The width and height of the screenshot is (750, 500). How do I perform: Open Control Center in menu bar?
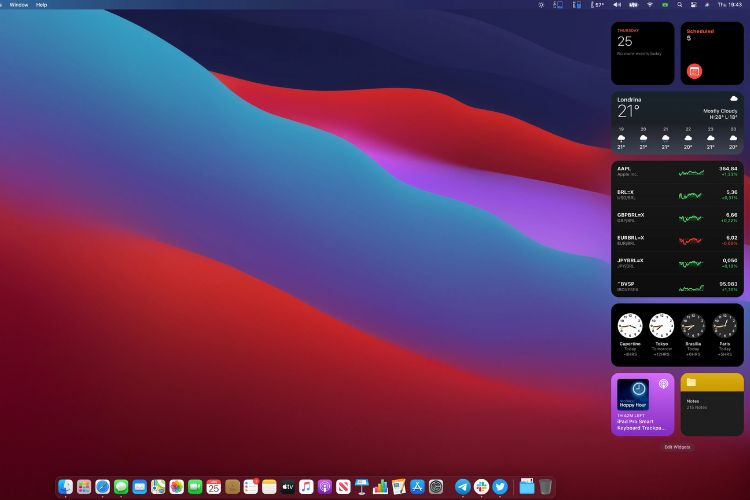tap(694, 5)
